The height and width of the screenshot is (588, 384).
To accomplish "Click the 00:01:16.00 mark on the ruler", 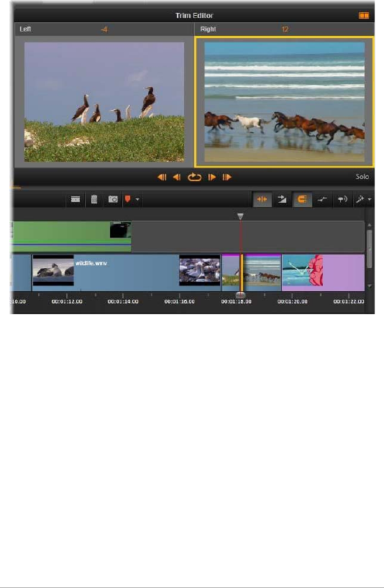I will (x=179, y=301).
